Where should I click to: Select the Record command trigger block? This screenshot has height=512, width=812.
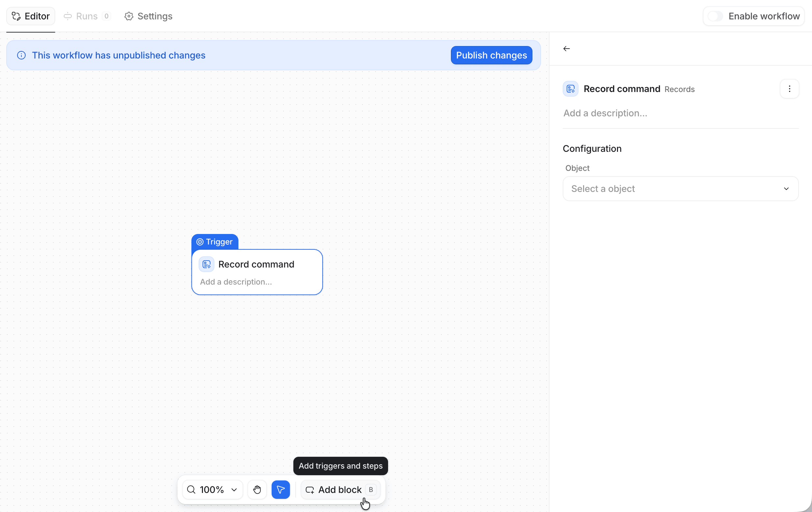click(x=257, y=272)
